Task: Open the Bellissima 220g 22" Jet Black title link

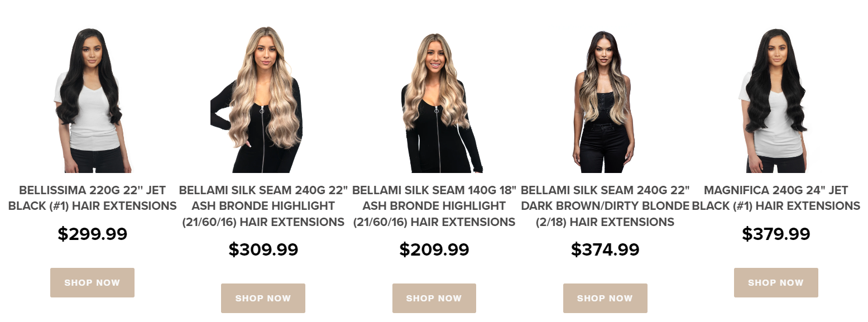Action: point(92,198)
